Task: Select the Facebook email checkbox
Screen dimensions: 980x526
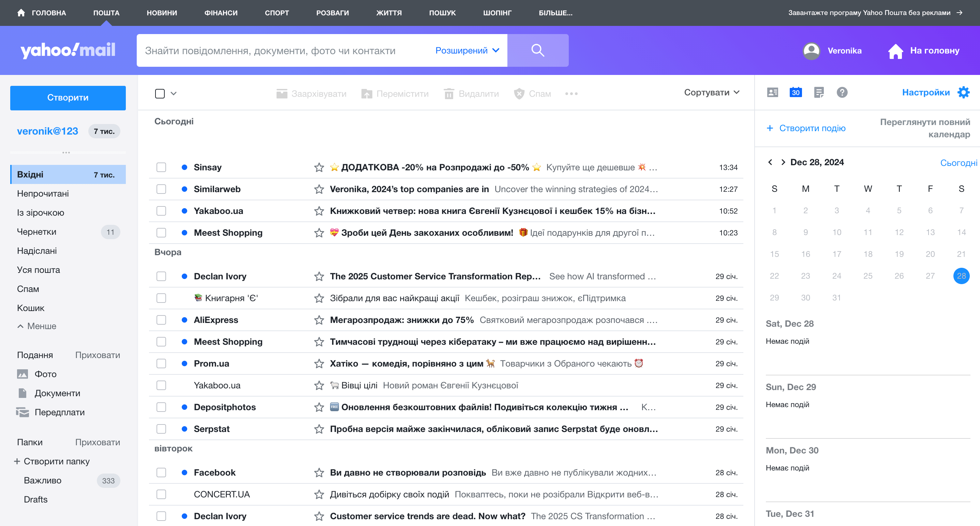Action: [161, 473]
